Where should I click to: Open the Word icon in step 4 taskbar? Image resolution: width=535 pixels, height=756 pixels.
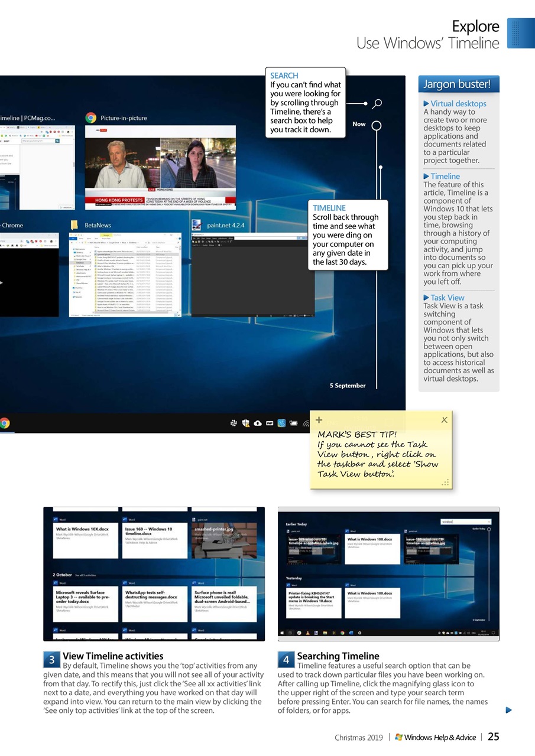click(351, 633)
